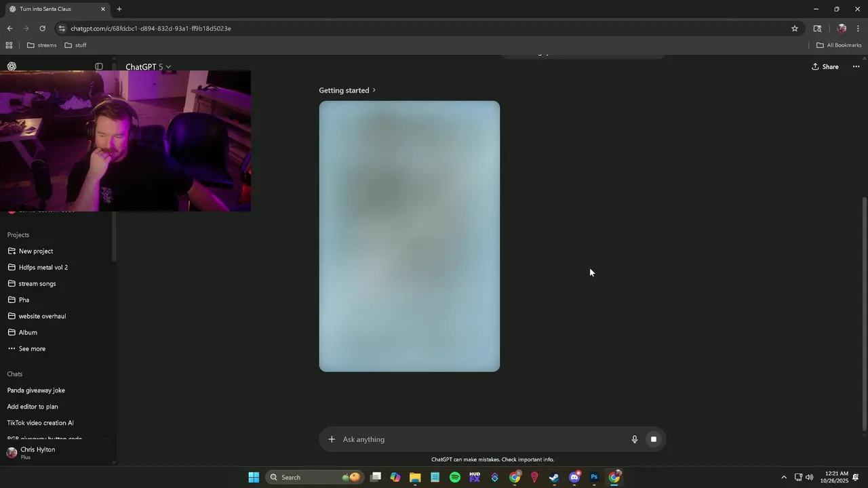
Task: Click the chatgpt.com address bar
Action: [x=427, y=28]
